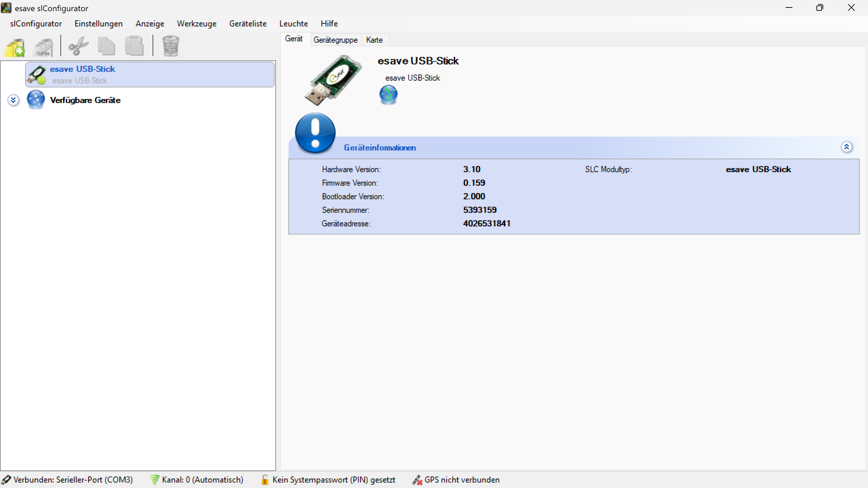Click the clipboard paste icon
This screenshot has width=868, height=488.
pos(134,46)
